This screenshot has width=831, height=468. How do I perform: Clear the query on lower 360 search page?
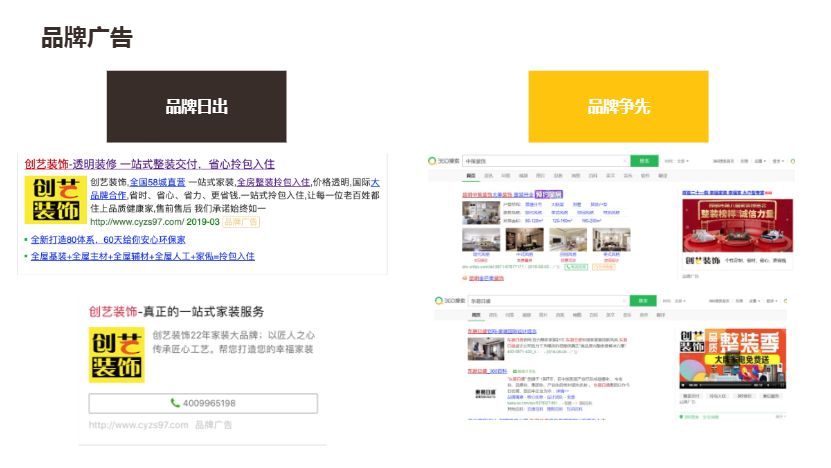(624, 301)
